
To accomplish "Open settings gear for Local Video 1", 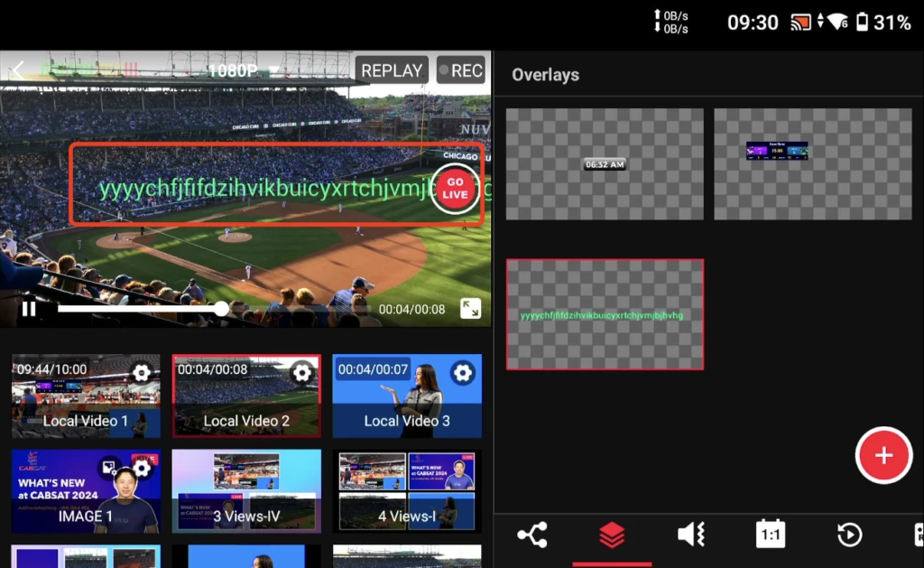I will [142, 372].
